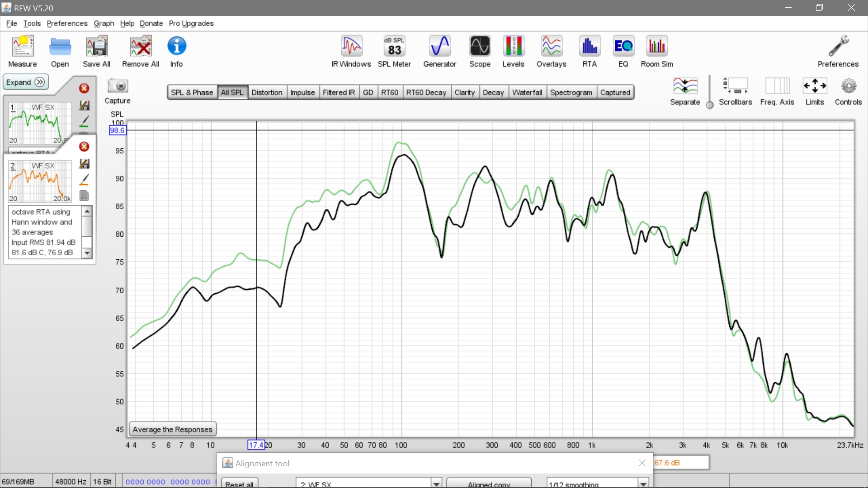This screenshot has height=488, width=868.
Task: Open the Room Sim tool
Action: tap(657, 52)
